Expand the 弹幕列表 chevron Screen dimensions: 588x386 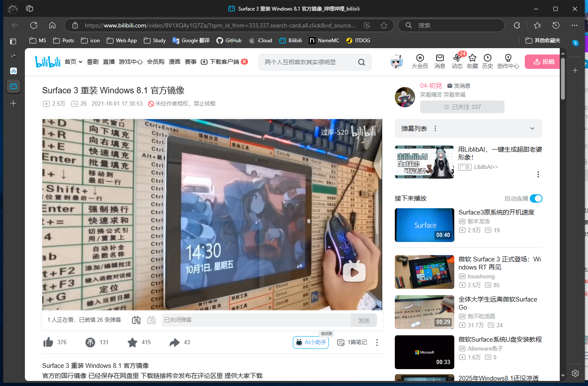pyautogui.click(x=532, y=128)
